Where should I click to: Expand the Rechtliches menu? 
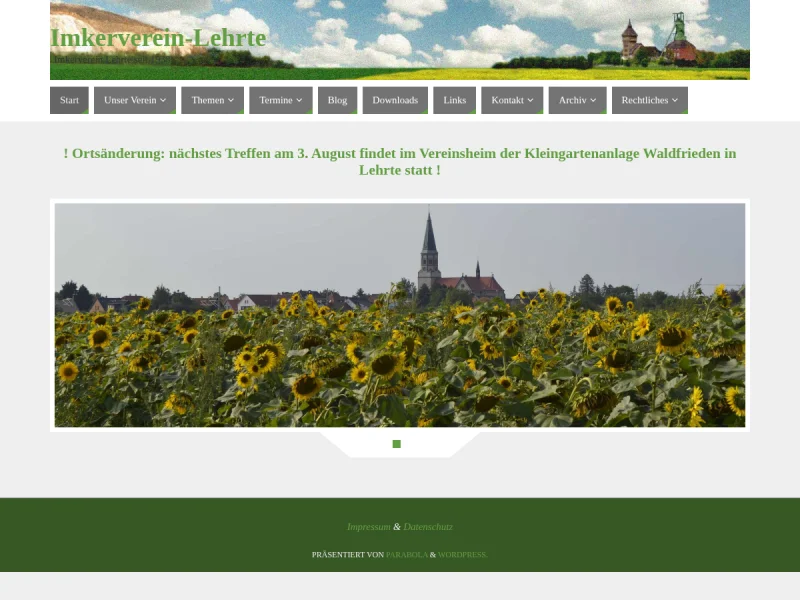[649, 100]
